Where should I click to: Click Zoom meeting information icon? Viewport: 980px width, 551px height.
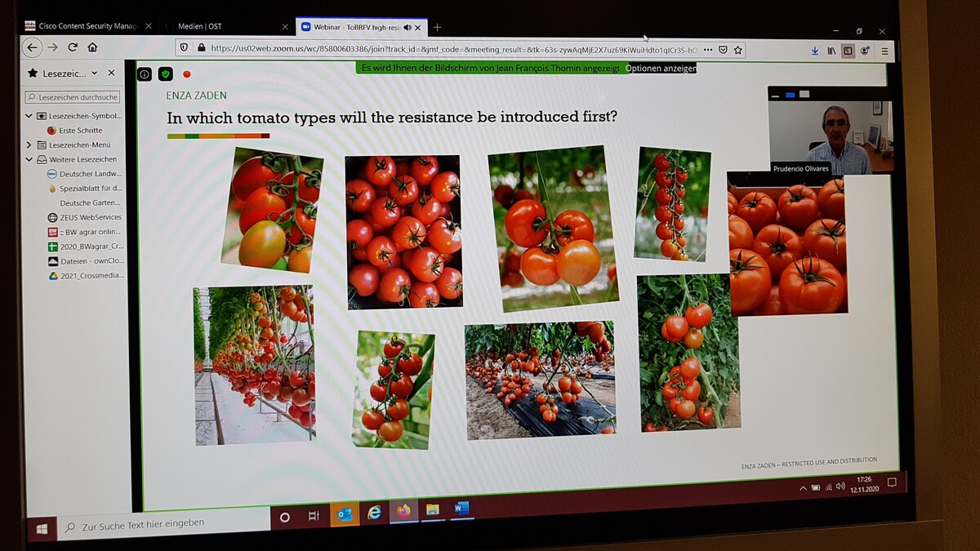pyautogui.click(x=145, y=74)
